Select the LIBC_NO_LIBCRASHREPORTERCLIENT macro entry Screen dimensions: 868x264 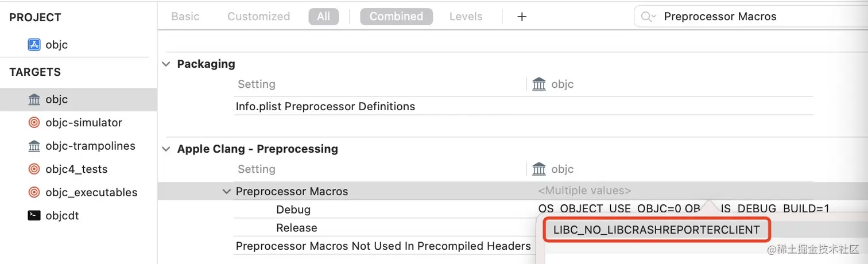pos(656,230)
